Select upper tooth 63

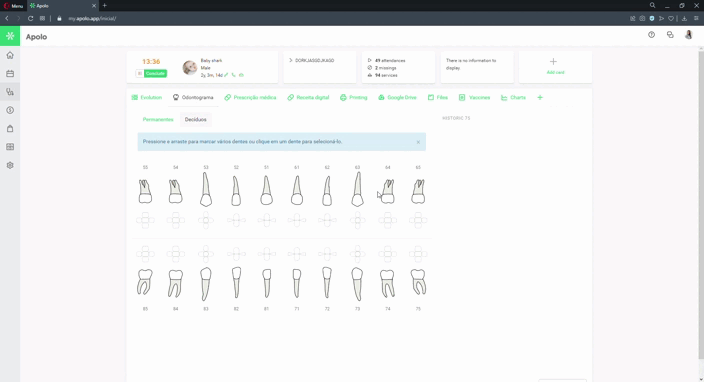357,189
